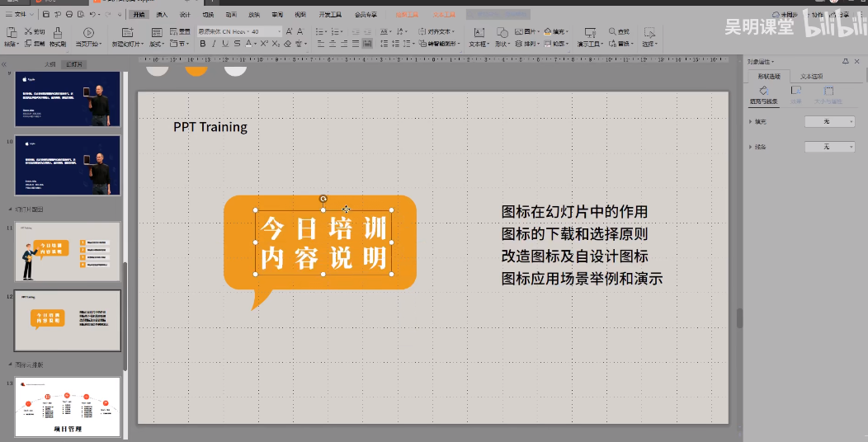Pin the Object Properties panel
The height and width of the screenshot is (442, 868).
click(845, 61)
